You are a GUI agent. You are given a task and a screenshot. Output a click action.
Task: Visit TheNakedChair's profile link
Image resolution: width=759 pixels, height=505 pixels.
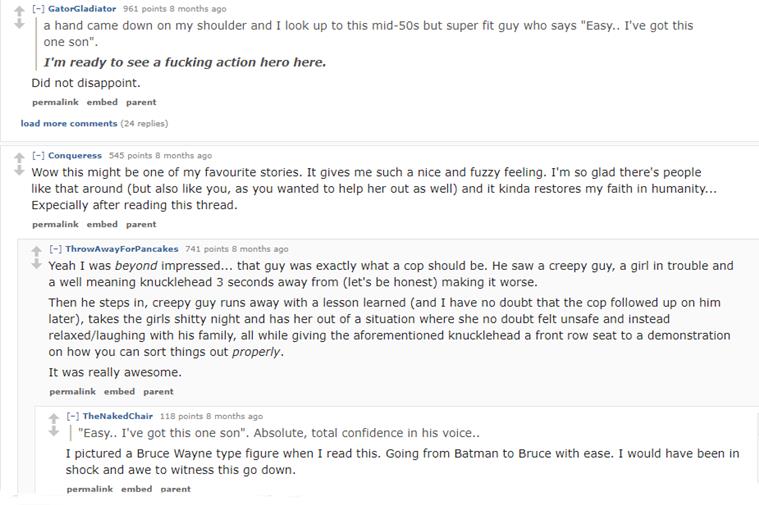click(117, 416)
